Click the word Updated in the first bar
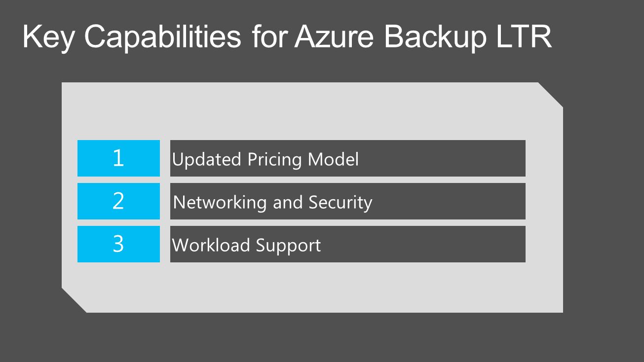Image resolution: width=644 pixels, height=362 pixels. tap(207, 160)
